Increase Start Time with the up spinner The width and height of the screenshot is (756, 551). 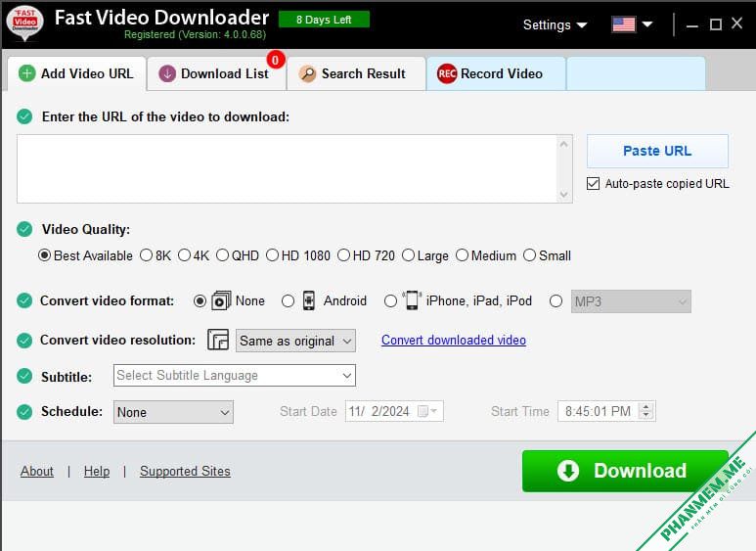(x=646, y=406)
